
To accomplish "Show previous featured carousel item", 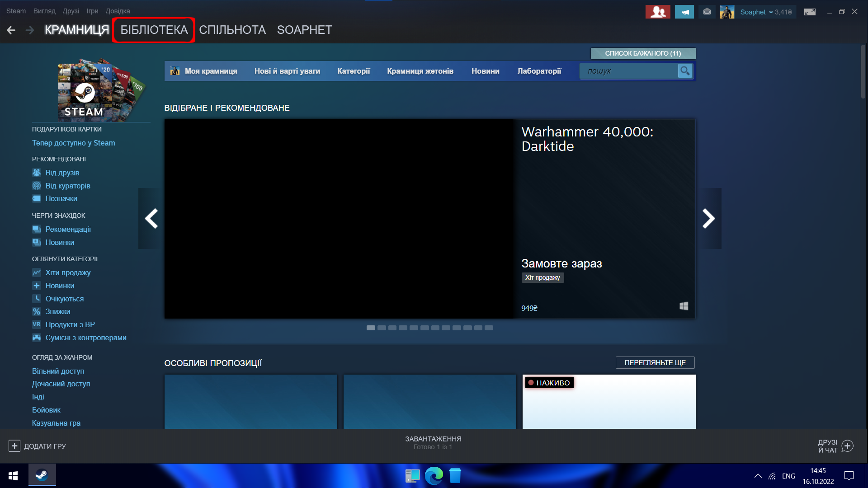I will pyautogui.click(x=151, y=219).
